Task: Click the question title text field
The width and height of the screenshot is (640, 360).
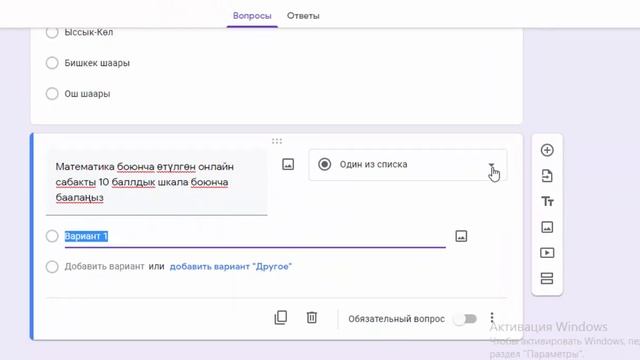Action: [x=157, y=182]
